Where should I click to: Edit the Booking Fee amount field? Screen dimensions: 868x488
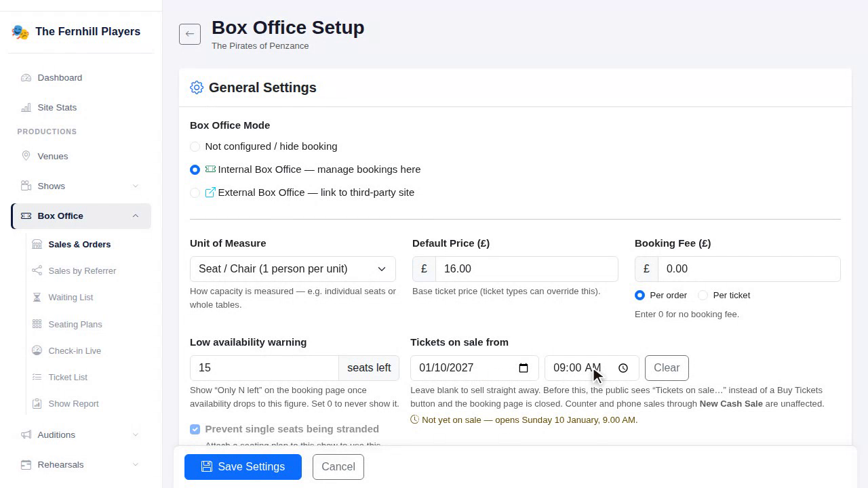click(x=749, y=269)
